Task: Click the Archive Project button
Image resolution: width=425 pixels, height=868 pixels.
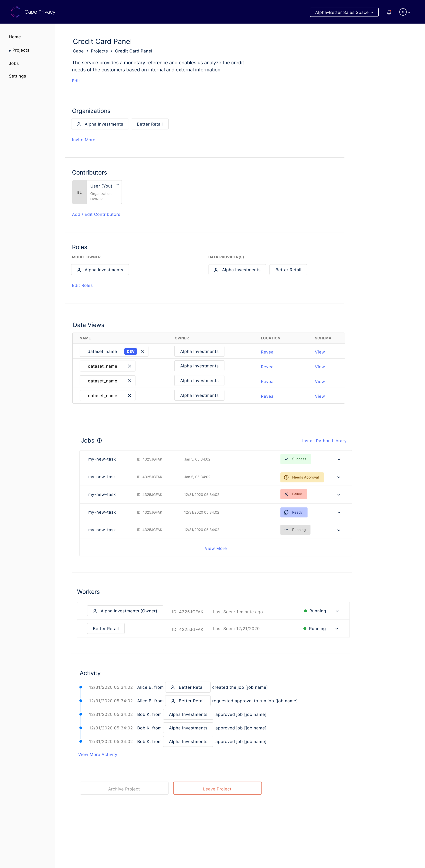Action: 124,789
